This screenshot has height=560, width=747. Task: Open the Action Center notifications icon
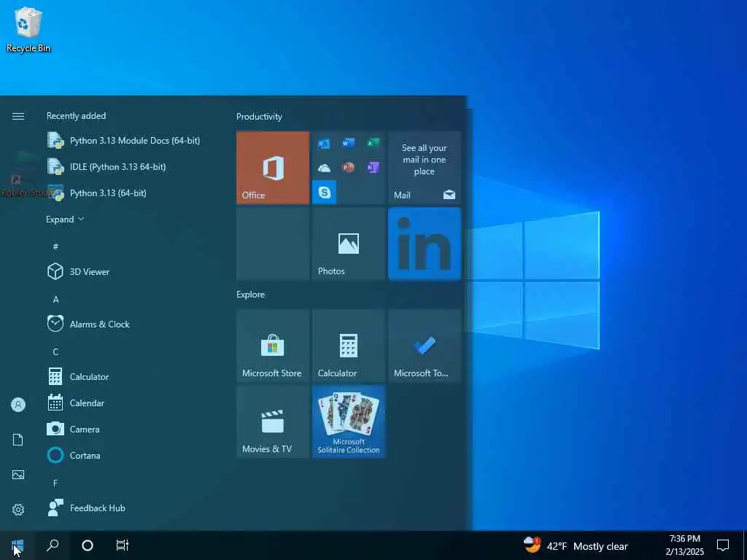(x=723, y=545)
